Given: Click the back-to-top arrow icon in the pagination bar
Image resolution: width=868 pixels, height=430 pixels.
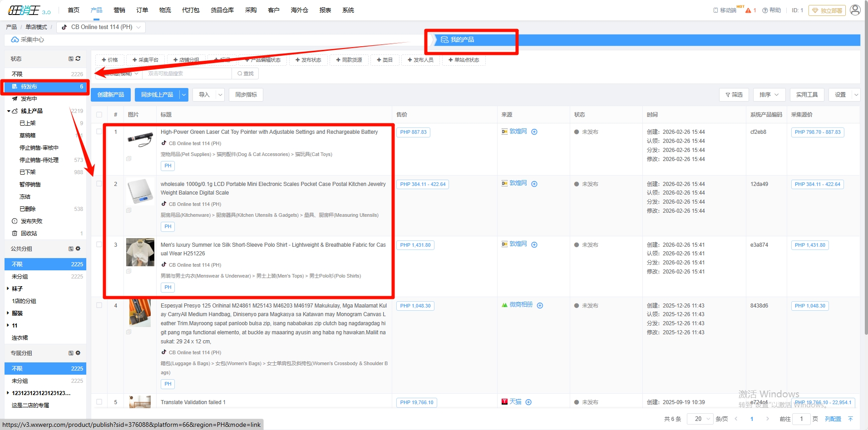Looking at the screenshot, I should 850,419.
